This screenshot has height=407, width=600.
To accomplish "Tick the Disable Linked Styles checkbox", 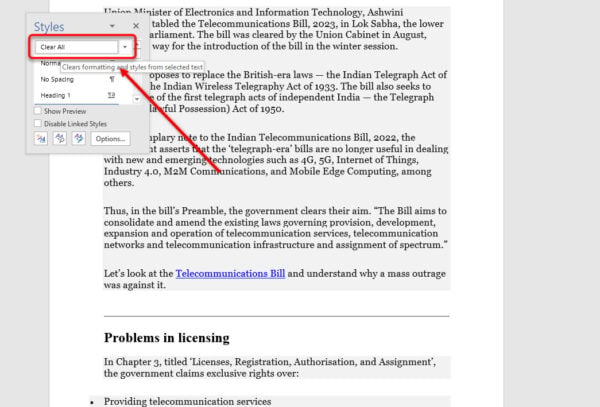I will coord(38,124).
